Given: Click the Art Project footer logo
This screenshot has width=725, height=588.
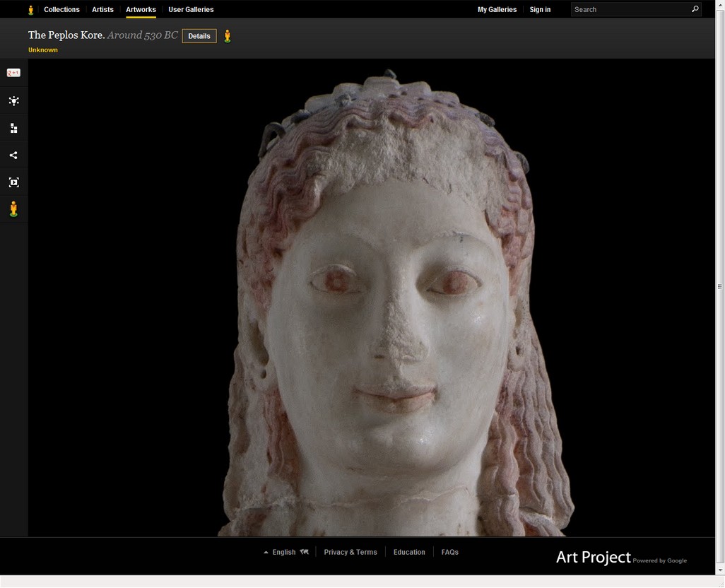Looking at the screenshot, I should (621, 558).
